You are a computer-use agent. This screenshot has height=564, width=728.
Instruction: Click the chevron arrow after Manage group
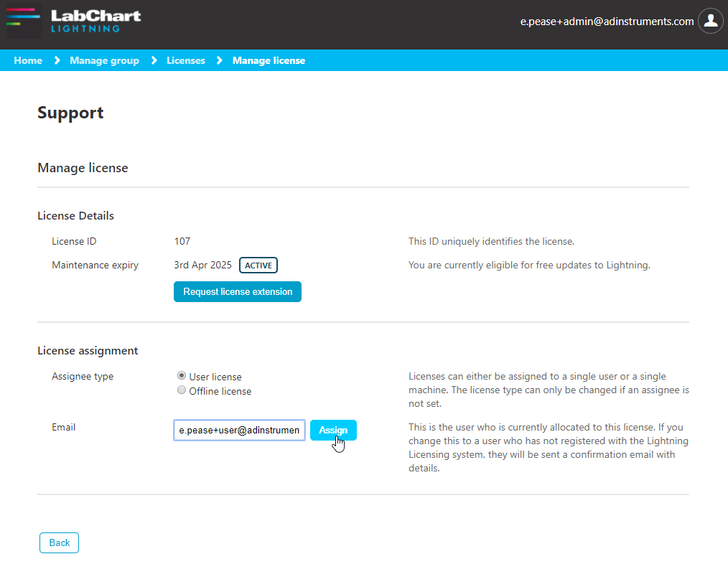tap(154, 60)
